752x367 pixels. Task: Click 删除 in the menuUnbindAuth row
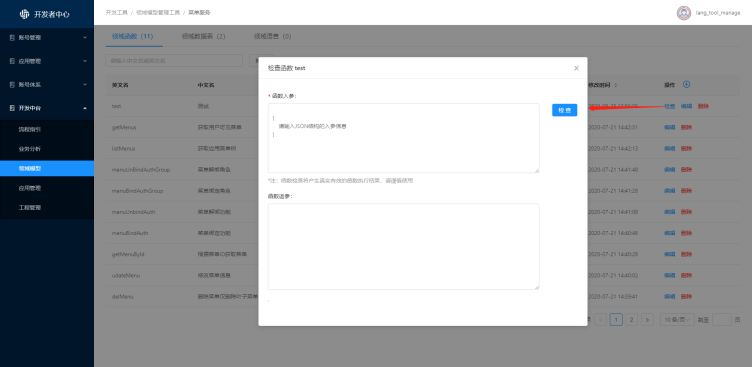pyautogui.click(x=686, y=212)
